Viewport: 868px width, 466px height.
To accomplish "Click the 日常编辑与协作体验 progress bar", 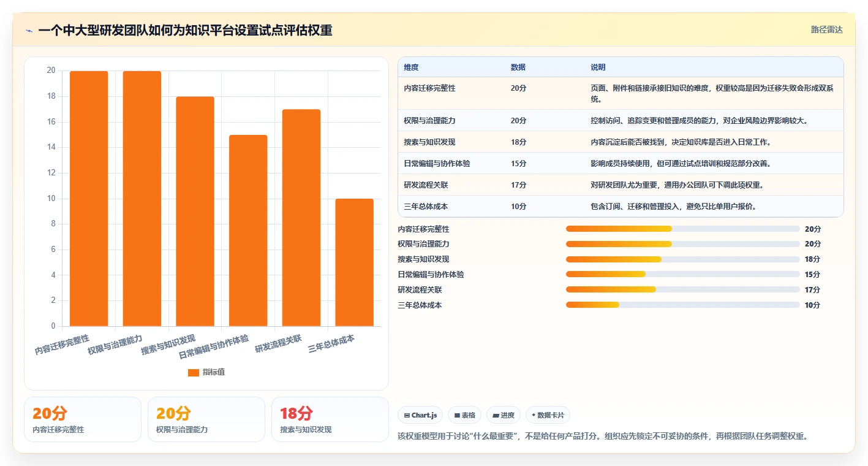I will tap(682, 275).
